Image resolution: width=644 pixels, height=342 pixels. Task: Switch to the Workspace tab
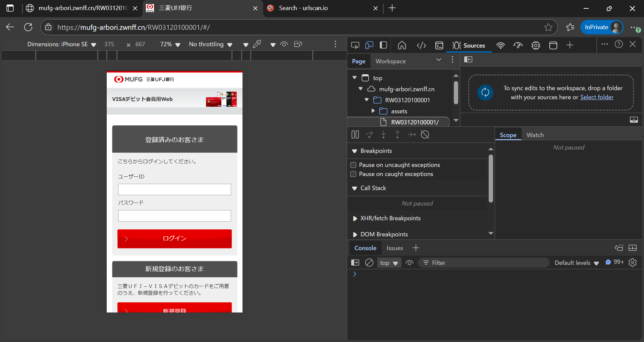coord(390,61)
